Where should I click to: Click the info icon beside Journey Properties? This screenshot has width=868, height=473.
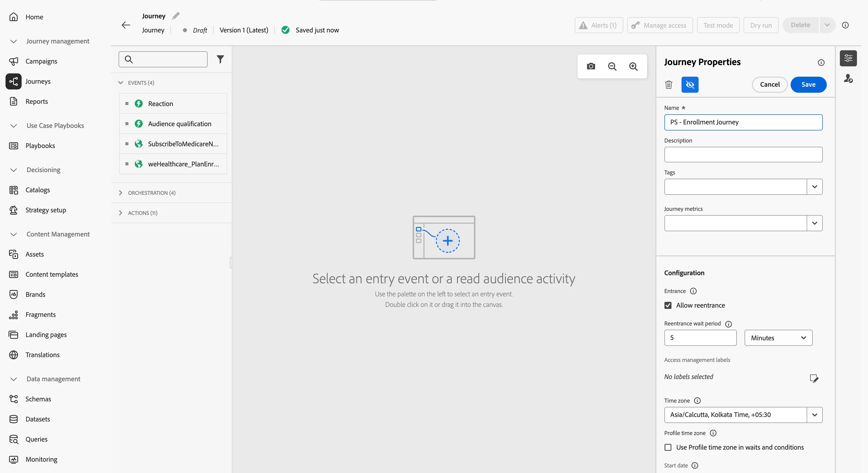(x=821, y=62)
